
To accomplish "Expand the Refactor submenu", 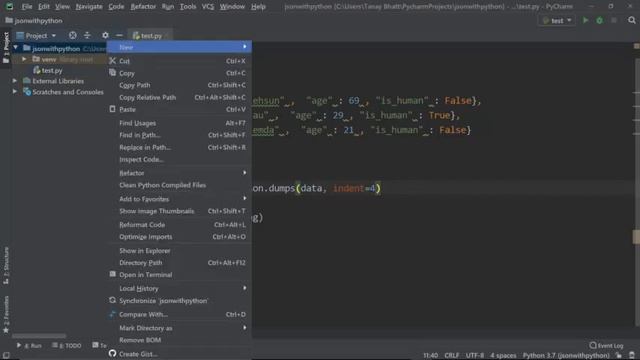I will tap(179, 173).
